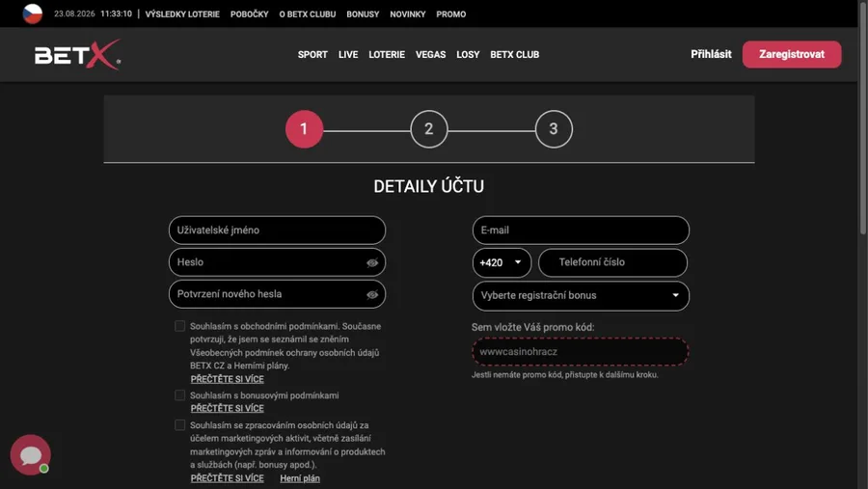Open the +420 country code dropdown
The height and width of the screenshot is (489, 868).
coord(502,262)
